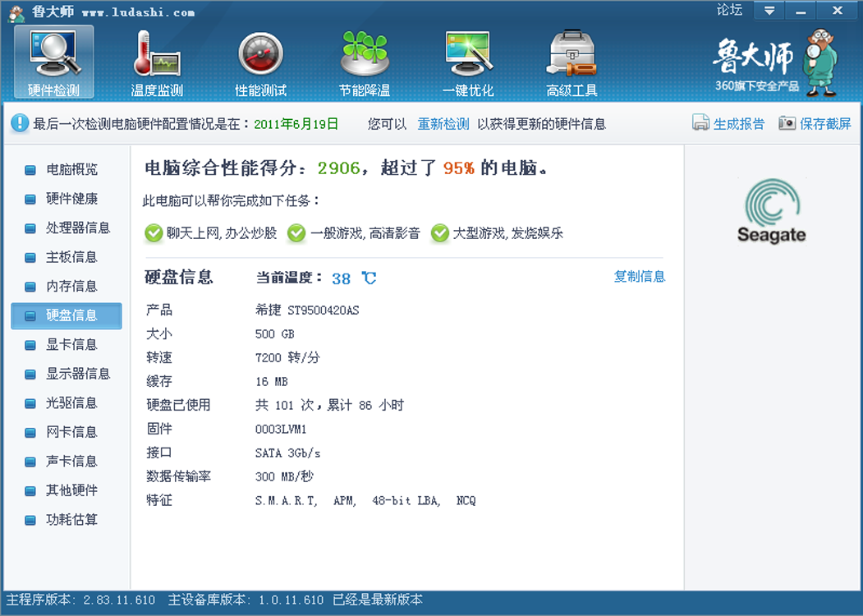Click firmware value 0003LVM1
Viewport: 863px width, 616px height.
point(281,429)
